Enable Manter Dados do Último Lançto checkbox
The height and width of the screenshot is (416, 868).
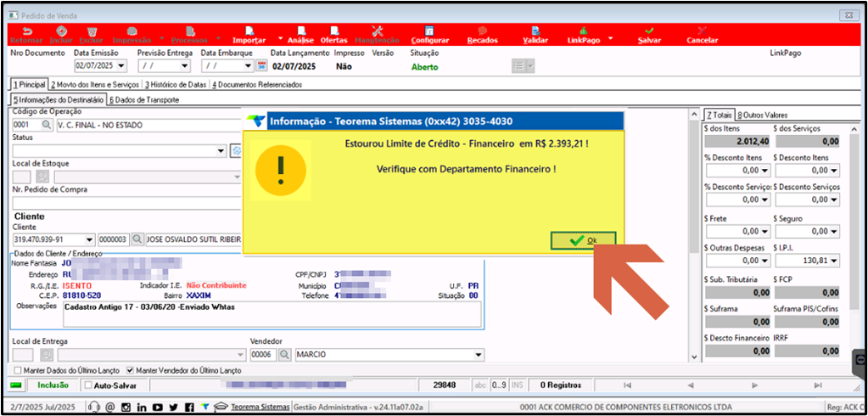pos(18,370)
